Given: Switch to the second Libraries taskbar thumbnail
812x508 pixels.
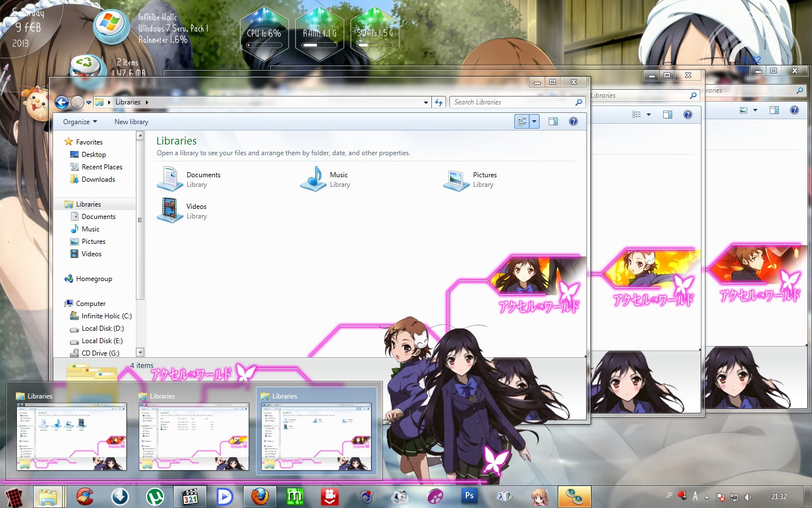Looking at the screenshot, I should click(x=194, y=431).
